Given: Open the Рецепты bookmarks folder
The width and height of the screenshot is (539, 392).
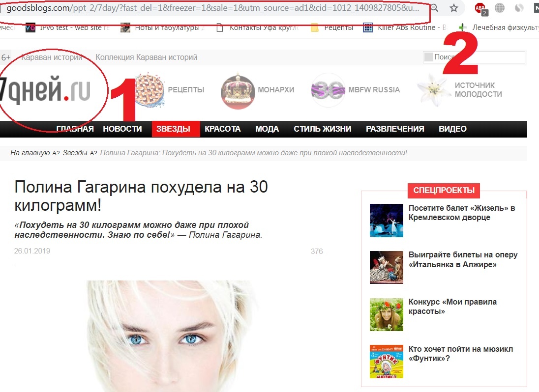Looking at the screenshot, I should [x=332, y=28].
